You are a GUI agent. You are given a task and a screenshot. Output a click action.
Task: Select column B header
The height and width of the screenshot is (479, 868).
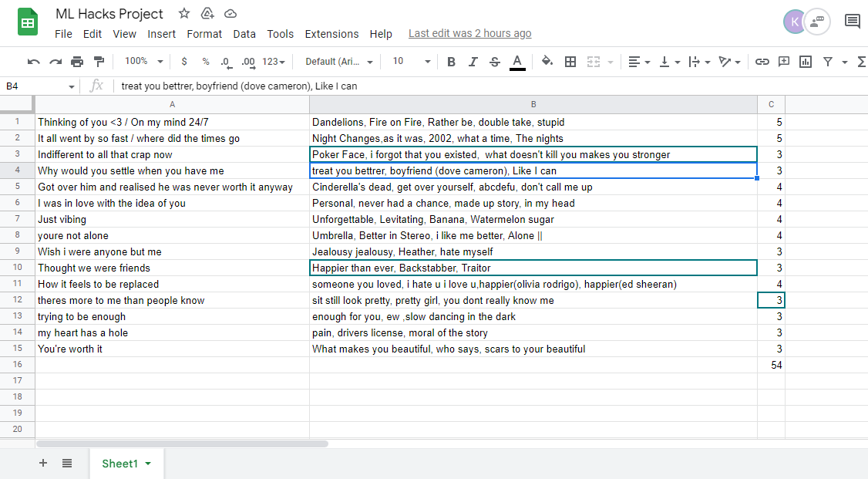click(533, 104)
